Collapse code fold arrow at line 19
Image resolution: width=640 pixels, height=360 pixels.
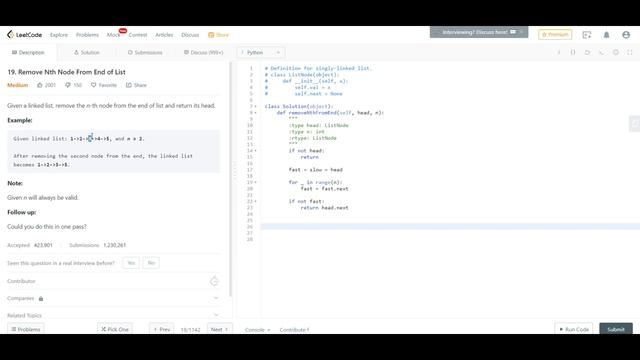click(256, 182)
